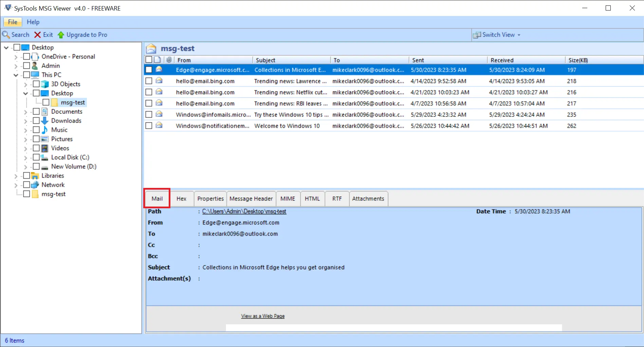This screenshot has height=347, width=644.
Task: Collapse the This PC tree node
Action: pos(16,75)
